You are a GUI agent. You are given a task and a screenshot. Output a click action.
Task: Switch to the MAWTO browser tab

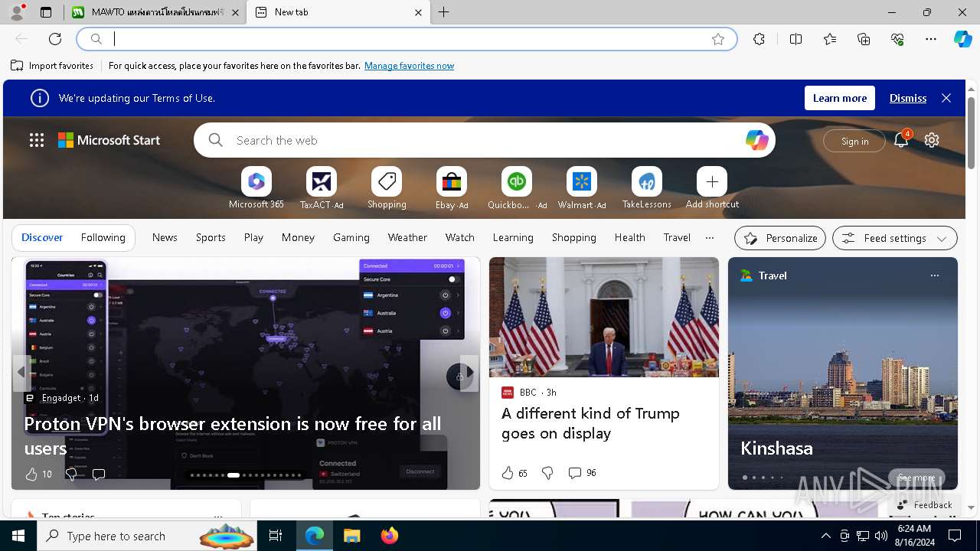pyautogui.click(x=155, y=12)
